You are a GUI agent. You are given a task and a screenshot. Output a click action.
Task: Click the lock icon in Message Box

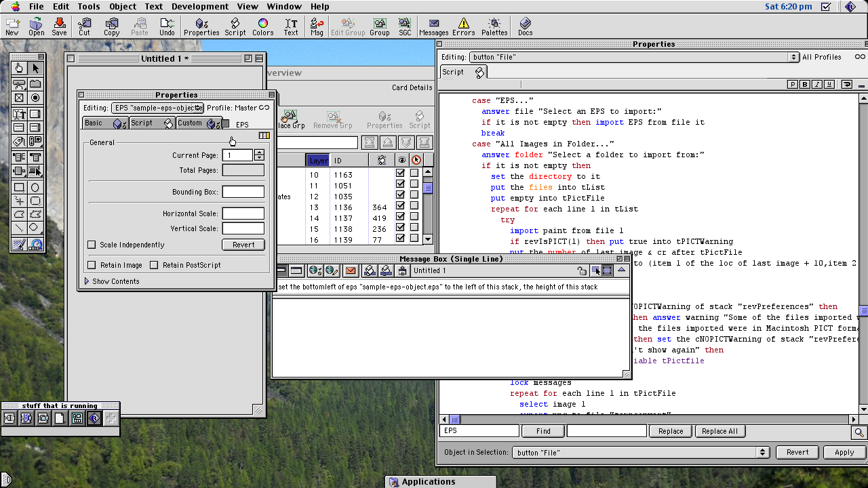coord(582,271)
